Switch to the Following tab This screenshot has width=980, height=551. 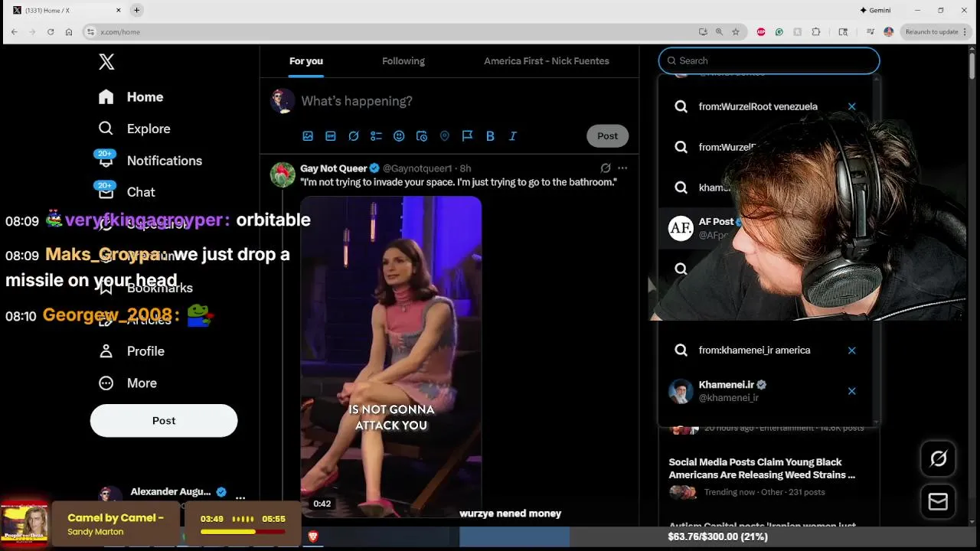click(403, 61)
